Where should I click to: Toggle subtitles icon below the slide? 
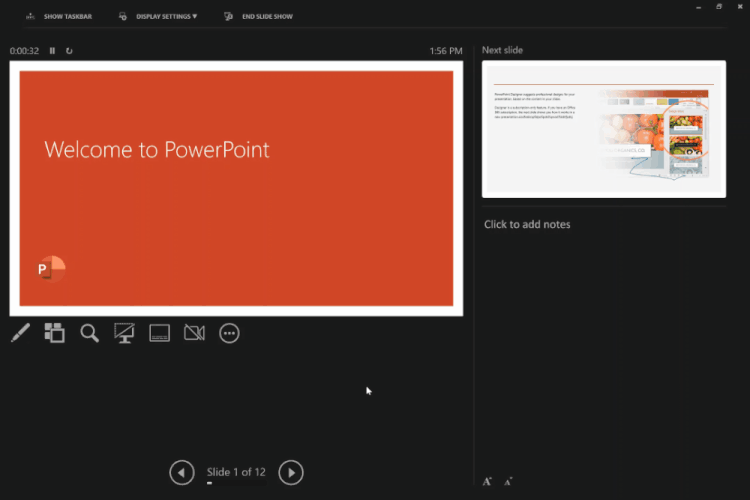click(x=159, y=333)
